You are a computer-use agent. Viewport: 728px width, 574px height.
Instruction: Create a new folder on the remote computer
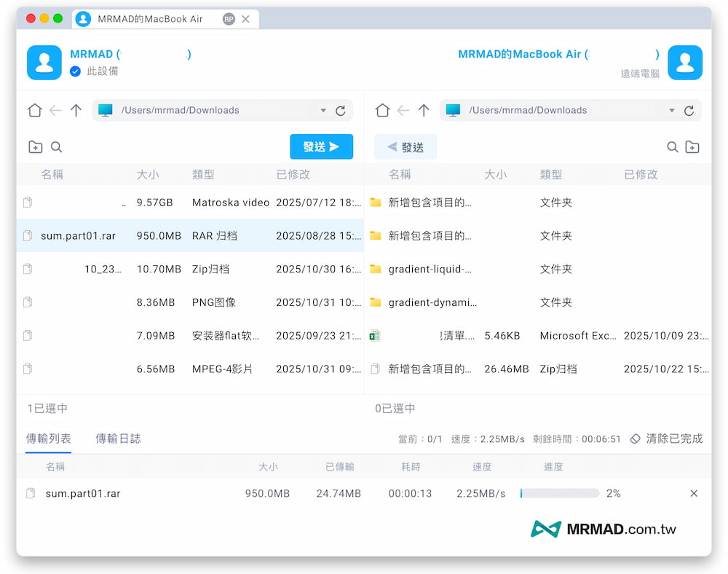click(x=692, y=146)
